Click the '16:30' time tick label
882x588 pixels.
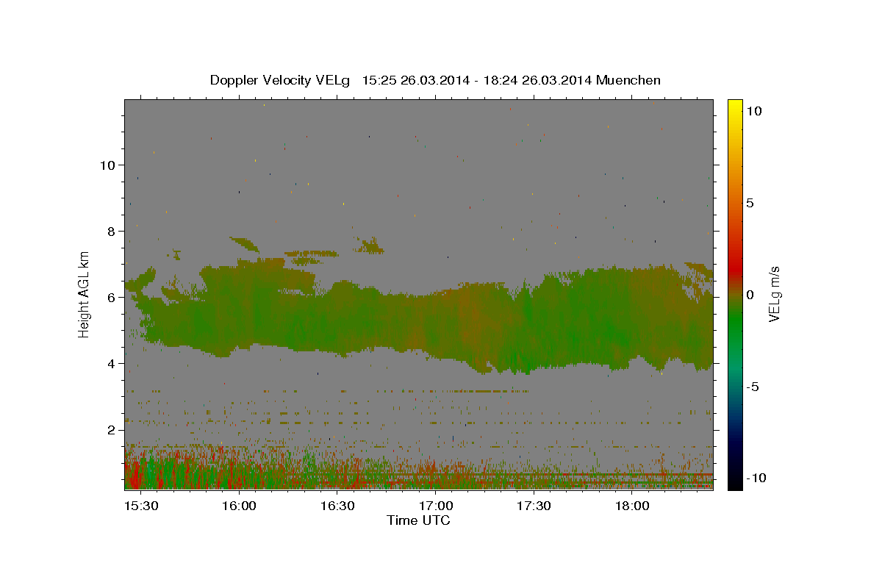coord(337,506)
